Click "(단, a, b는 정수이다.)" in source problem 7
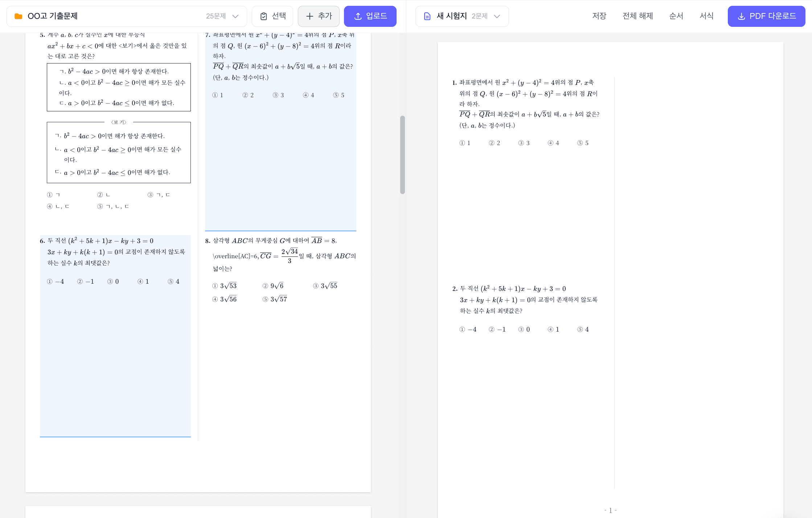The height and width of the screenshot is (518, 812). (x=241, y=77)
